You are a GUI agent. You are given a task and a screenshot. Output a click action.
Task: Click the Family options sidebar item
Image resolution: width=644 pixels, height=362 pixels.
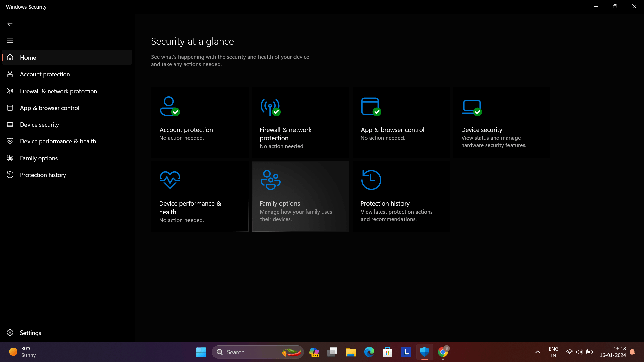[x=39, y=158]
